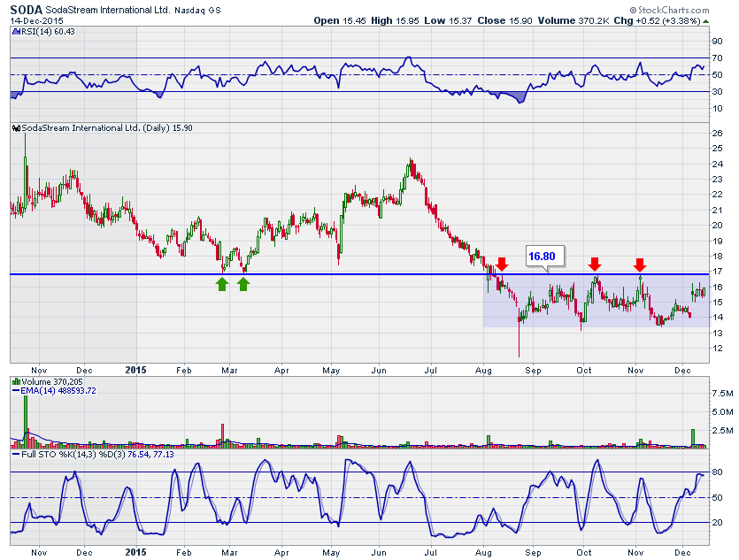Screen dimensions: 739x560
Task: Click the candlestick icon beside SodaStream (Daily) legend
Action: (14, 128)
